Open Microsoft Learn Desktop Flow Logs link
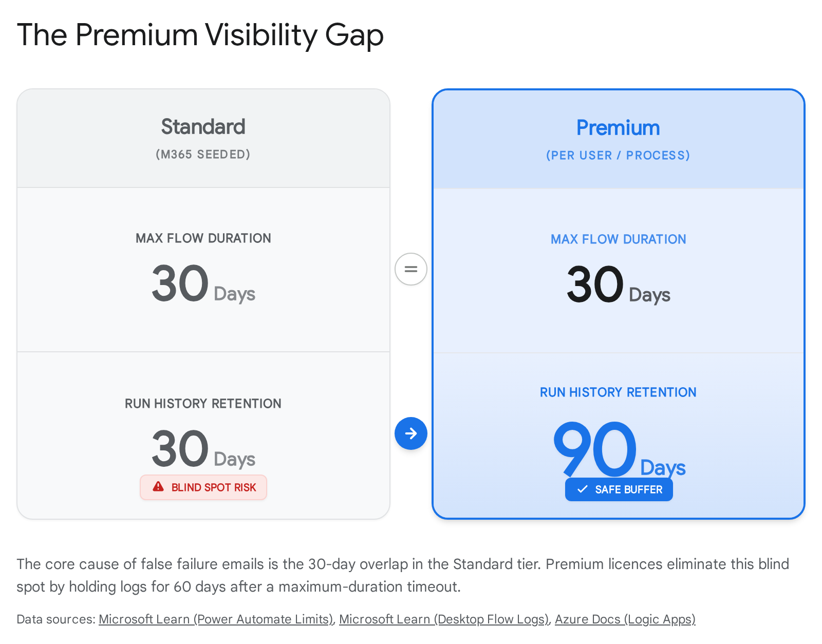The image size is (822, 644). pyautogui.click(x=444, y=619)
